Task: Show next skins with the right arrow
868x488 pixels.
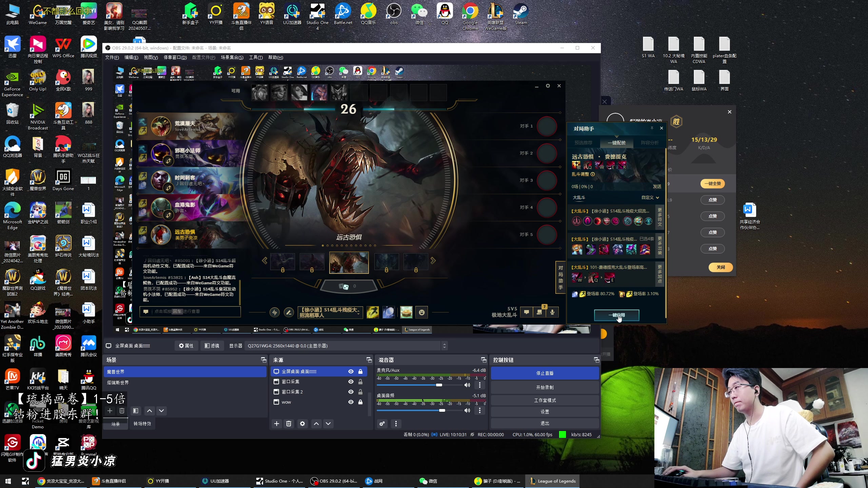Action: 433,261
